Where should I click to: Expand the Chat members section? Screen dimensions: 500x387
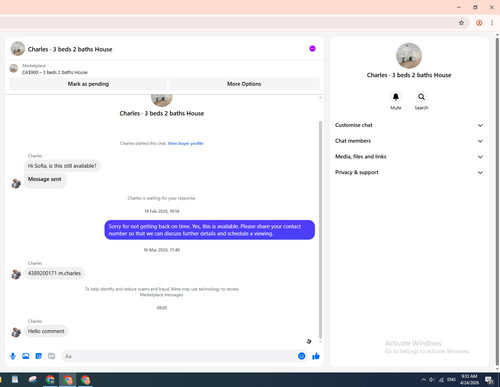tap(409, 141)
